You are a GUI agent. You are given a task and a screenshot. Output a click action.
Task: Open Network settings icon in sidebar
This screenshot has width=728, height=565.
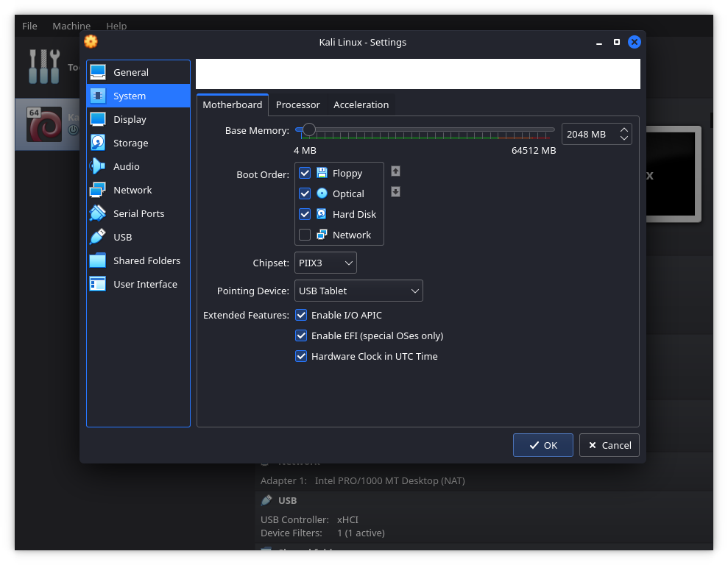[98, 190]
